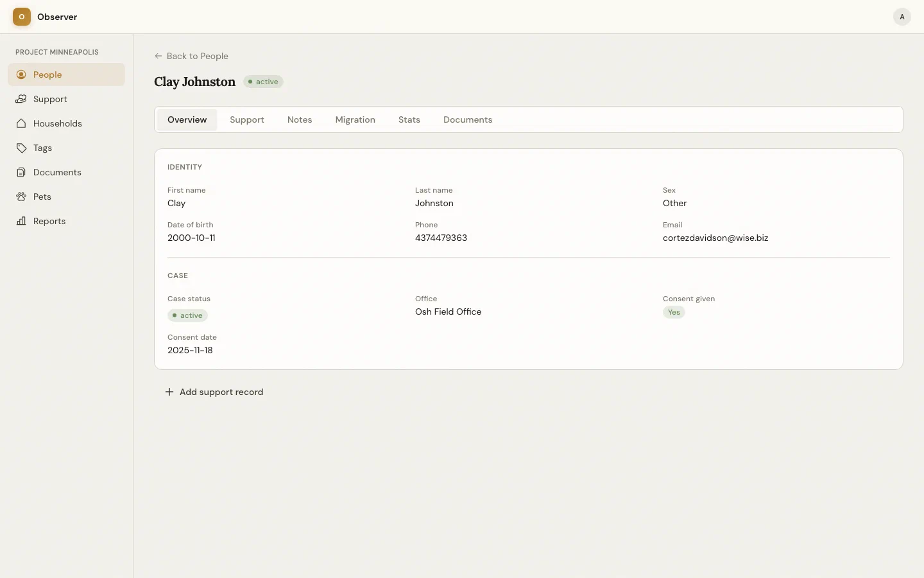
Task: Click the active status badge by name
Action: [x=263, y=82]
